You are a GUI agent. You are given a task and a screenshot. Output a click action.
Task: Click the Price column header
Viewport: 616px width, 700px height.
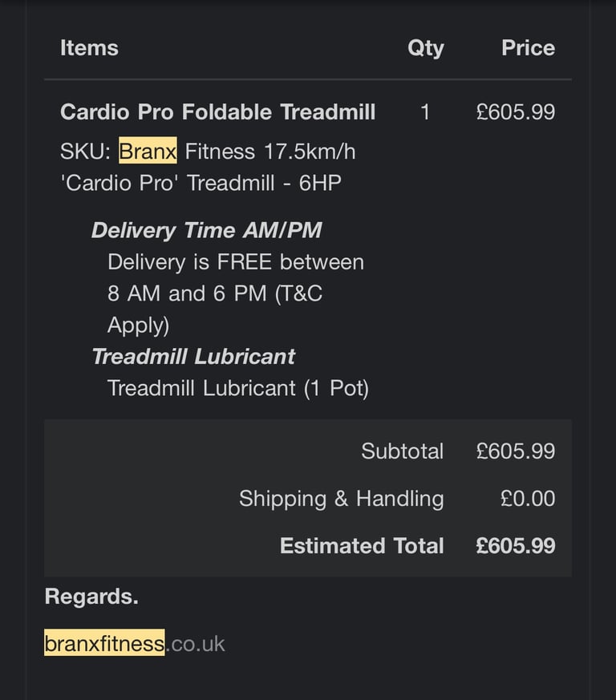point(528,48)
